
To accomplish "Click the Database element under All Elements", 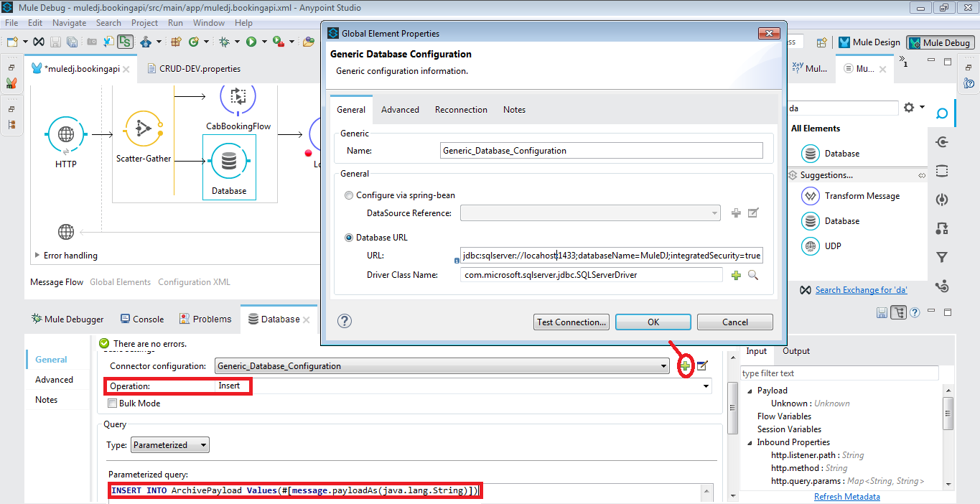I will click(843, 153).
